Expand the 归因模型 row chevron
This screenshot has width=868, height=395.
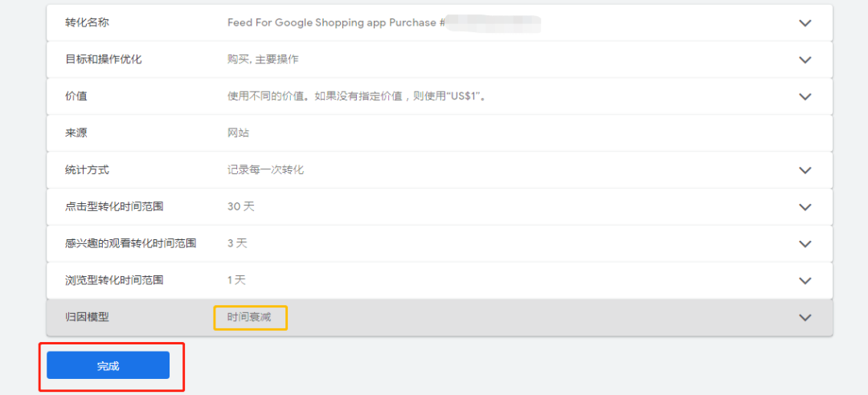pos(805,318)
